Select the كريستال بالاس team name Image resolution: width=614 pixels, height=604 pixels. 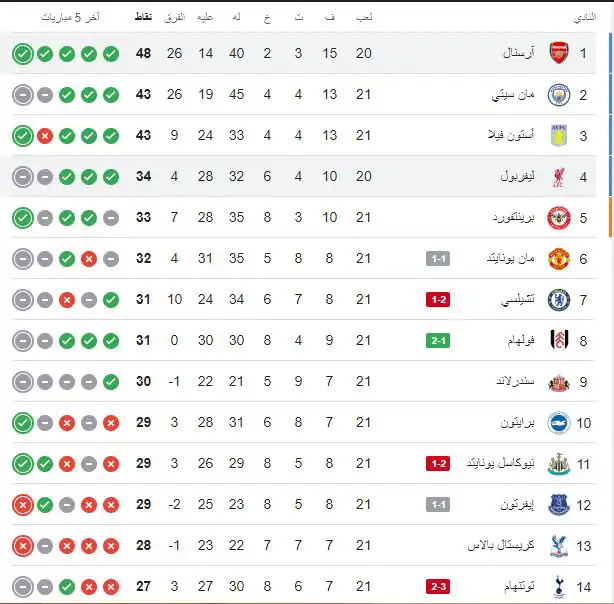click(501, 545)
